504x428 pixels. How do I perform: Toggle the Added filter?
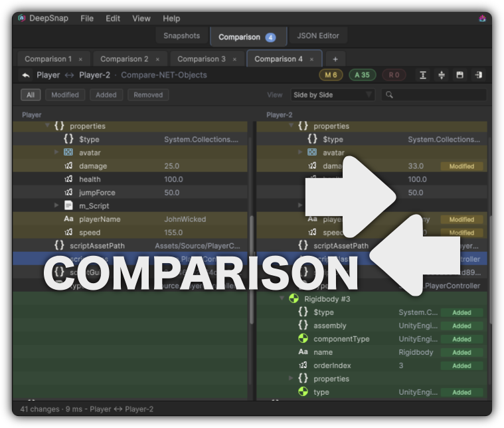[106, 95]
